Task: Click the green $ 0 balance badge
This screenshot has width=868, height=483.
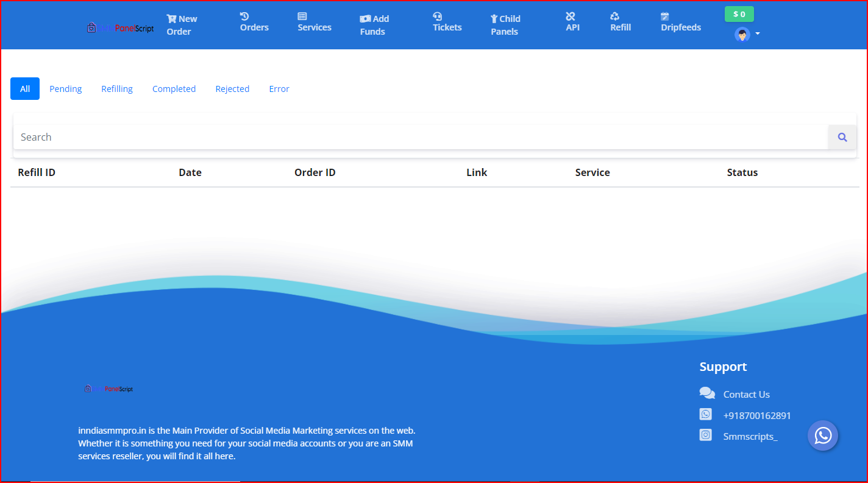Action: [x=739, y=14]
